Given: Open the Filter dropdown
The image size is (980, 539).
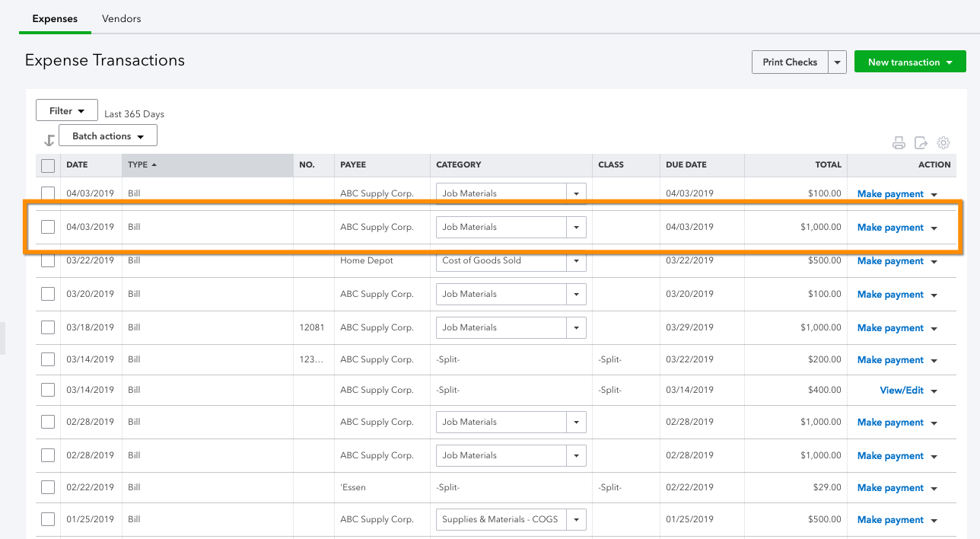Looking at the screenshot, I should (x=67, y=110).
